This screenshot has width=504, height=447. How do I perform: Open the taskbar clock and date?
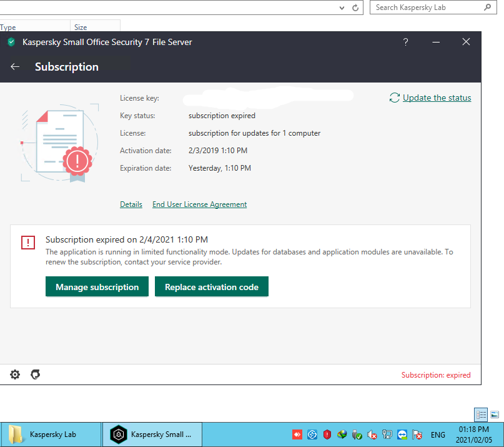coord(474,434)
